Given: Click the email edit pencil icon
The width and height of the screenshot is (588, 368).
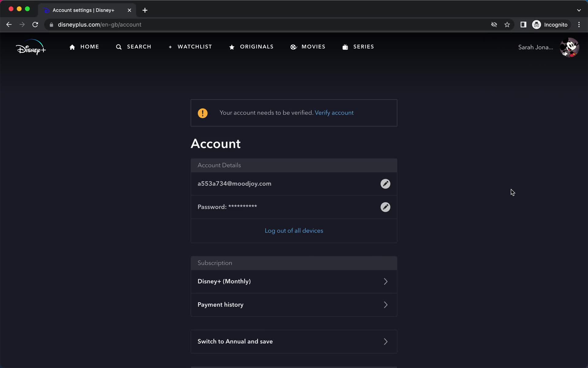Looking at the screenshot, I should pos(385,183).
